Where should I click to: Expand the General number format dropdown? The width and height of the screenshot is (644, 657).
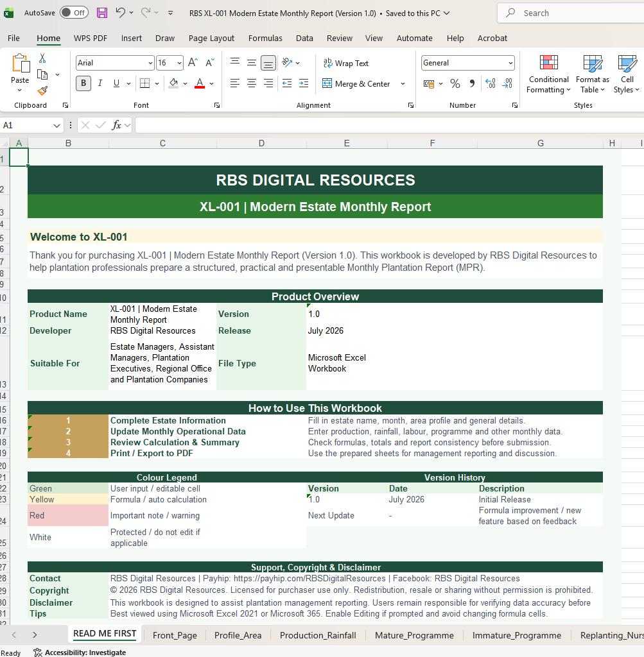coord(510,64)
